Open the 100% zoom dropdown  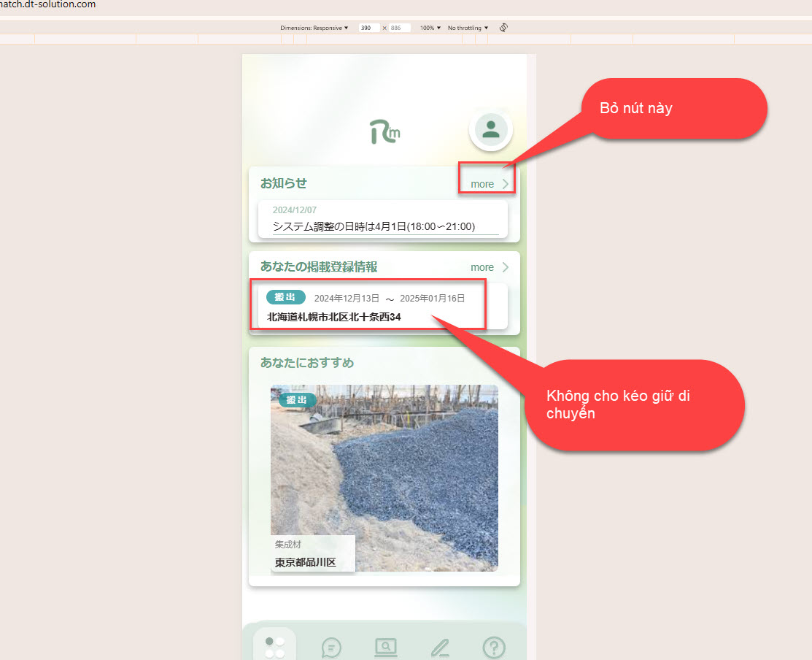(x=430, y=28)
